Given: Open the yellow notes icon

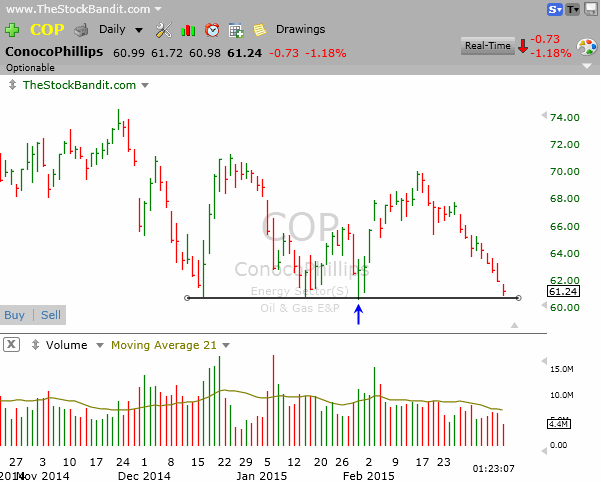Looking at the screenshot, I should click(259, 30).
